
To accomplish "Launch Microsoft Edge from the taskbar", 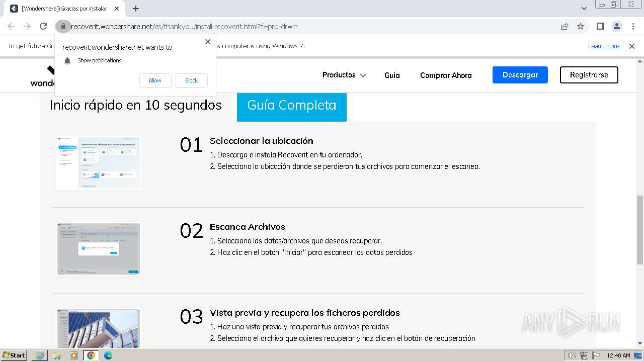I will [108, 355].
